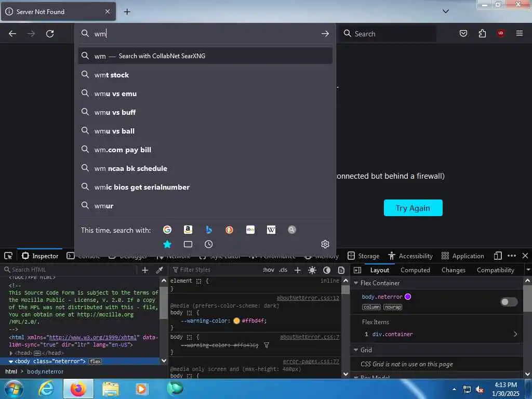Collapse the three-pane inspector sidebar
The height and width of the screenshot is (399, 532).
(357, 270)
